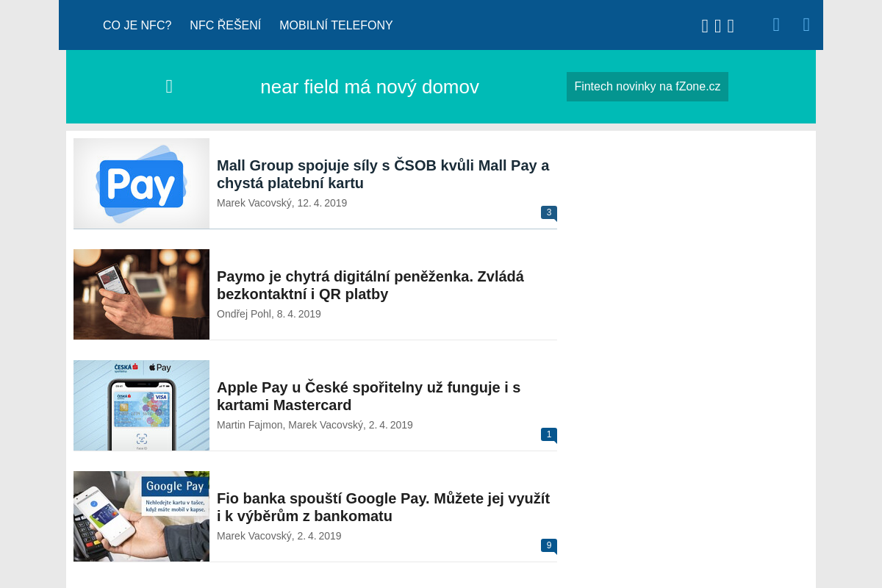The image size is (882, 588).
Task: Click the icon in the teal banner
Action: click(x=169, y=87)
